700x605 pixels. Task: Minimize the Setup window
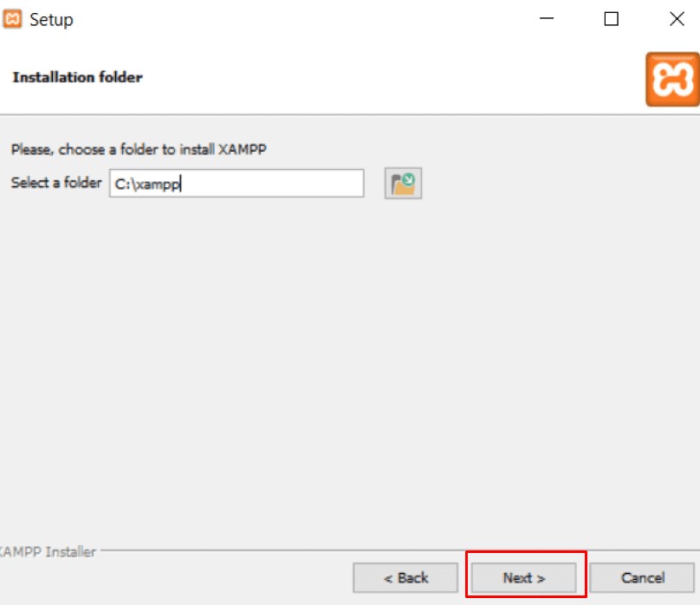(547, 19)
